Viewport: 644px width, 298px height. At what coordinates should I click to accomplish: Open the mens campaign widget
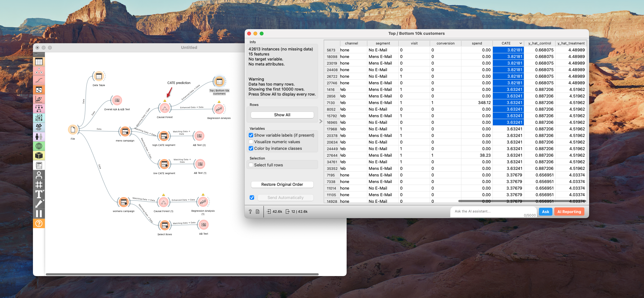[x=125, y=132]
